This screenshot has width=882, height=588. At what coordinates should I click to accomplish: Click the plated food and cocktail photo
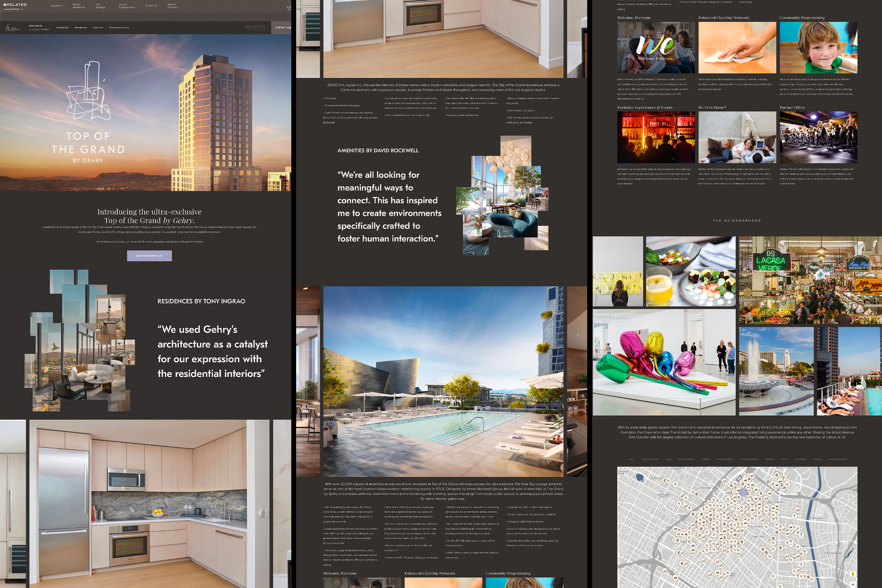pyautogui.click(x=691, y=271)
